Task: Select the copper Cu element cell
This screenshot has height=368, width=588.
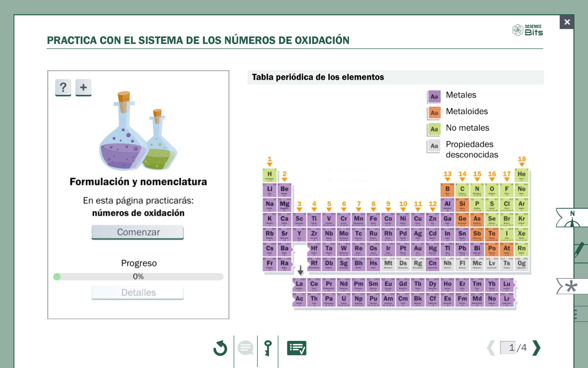Action: [418, 219]
